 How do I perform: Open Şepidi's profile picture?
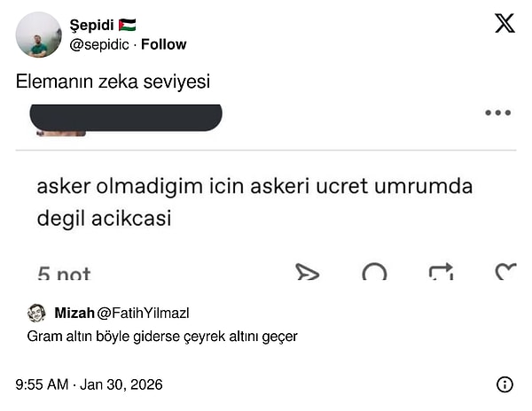click(x=39, y=35)
